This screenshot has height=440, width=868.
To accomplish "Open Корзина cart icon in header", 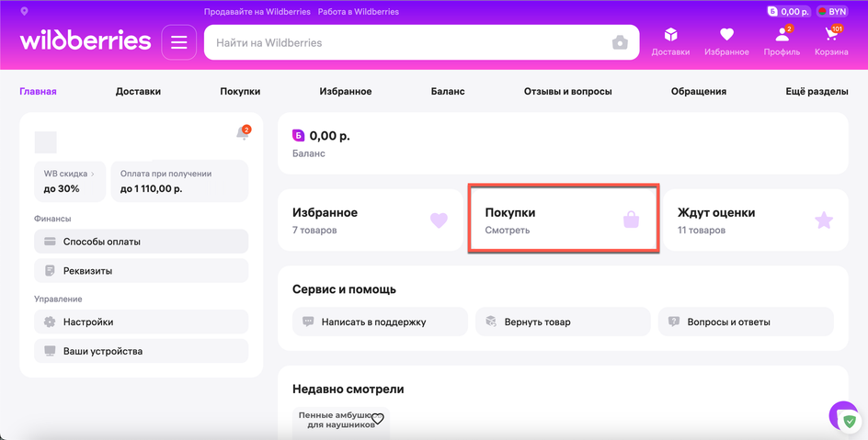I will [x=831, y=35].
